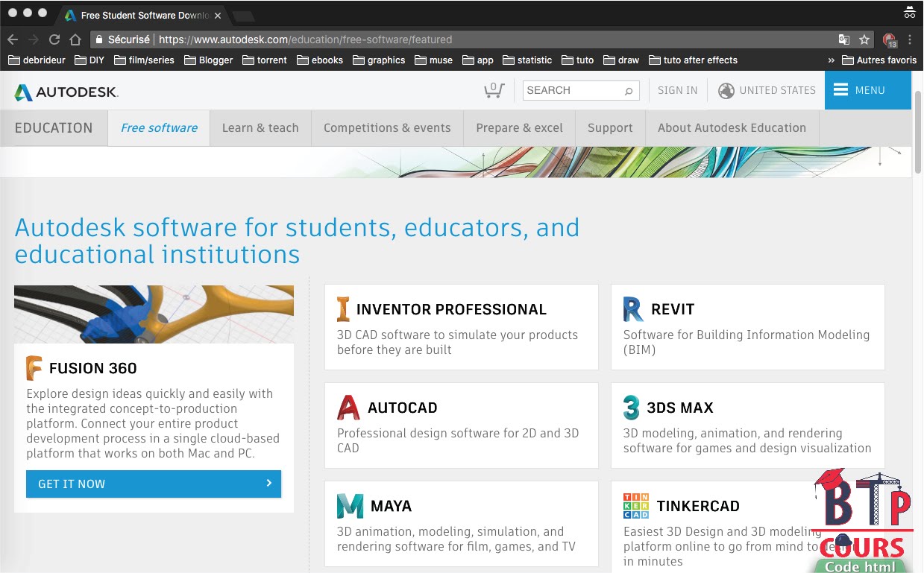Click the Fusion 360 preview image
Image resolution: width=924 pixels, height=573 pixels.
[154, 314]
